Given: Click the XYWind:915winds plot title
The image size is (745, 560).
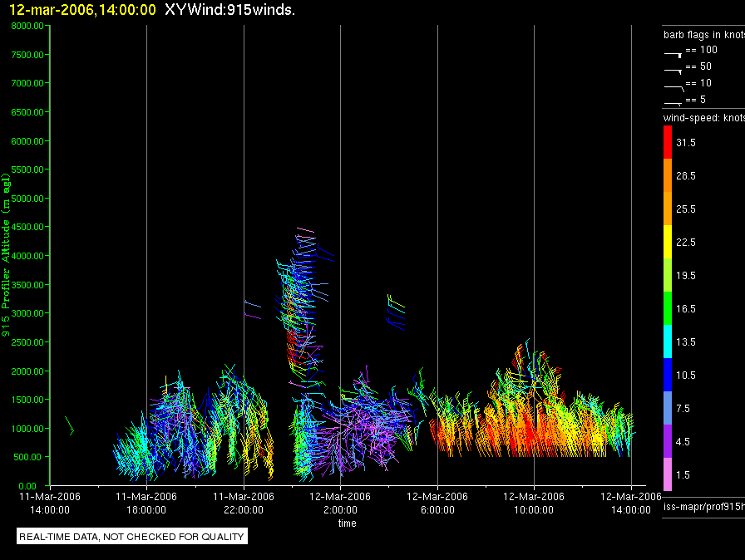Looking at the screenshot, I should click(229, 9).
